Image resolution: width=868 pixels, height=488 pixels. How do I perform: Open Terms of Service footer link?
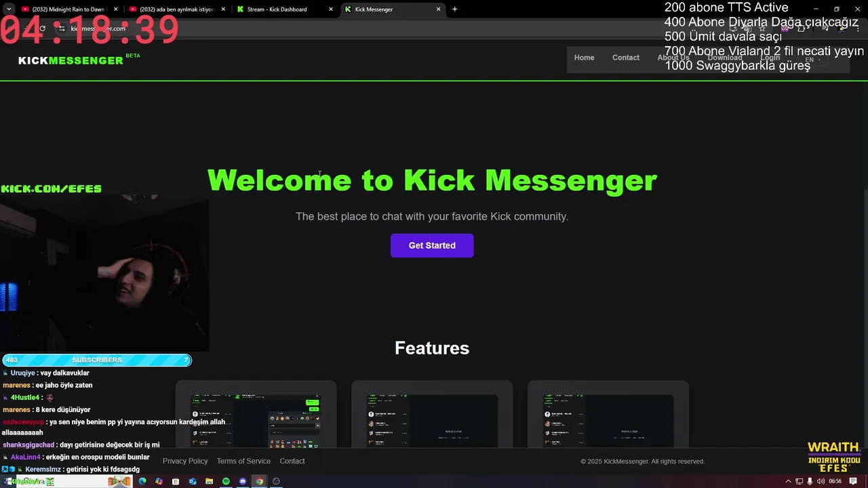click(x=243, y=461)
